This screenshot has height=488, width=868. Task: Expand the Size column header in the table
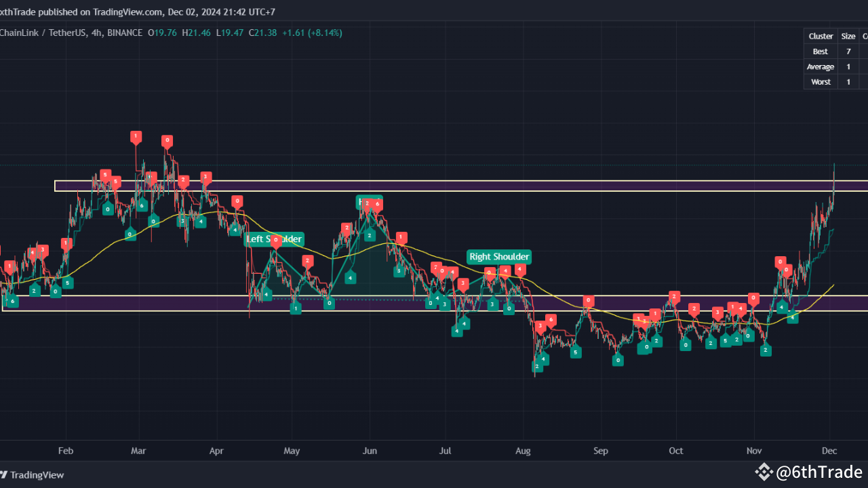pos(848,36)
